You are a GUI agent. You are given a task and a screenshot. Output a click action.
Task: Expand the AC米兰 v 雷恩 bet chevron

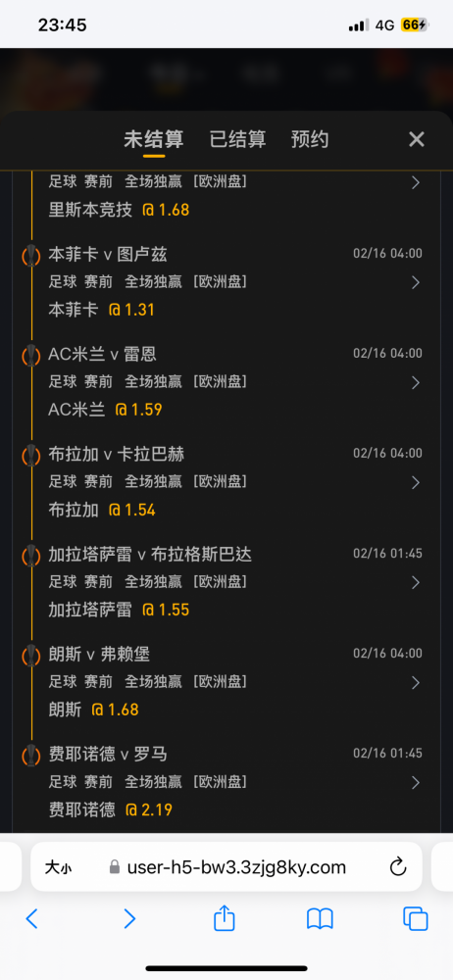416,382
